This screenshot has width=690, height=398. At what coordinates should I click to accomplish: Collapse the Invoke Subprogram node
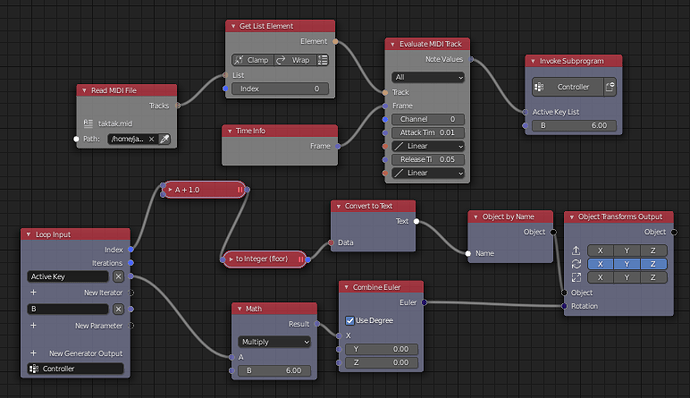point(533,61)
